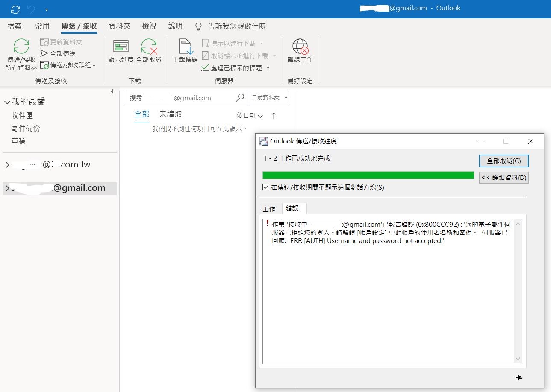The width and height of the screenshot is (551, 392).
Task: Open the quick access toolbar customize dropdown
Action: coord(46,9)
